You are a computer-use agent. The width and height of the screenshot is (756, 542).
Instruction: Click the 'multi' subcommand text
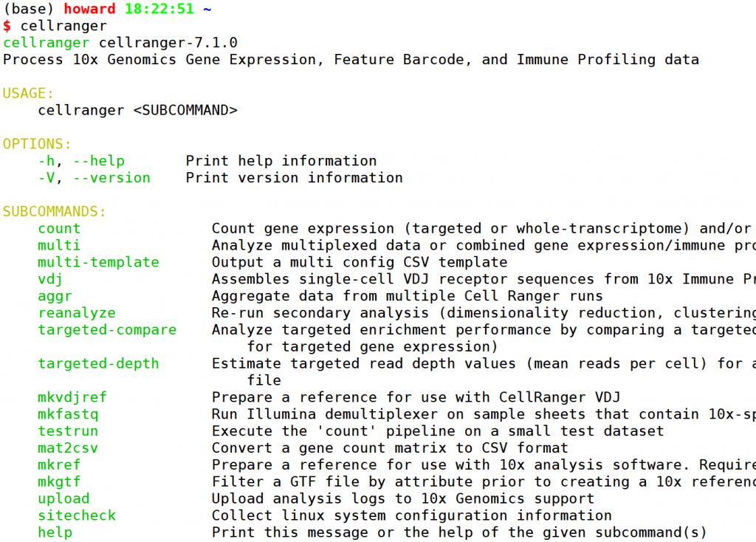pos(59,246)
